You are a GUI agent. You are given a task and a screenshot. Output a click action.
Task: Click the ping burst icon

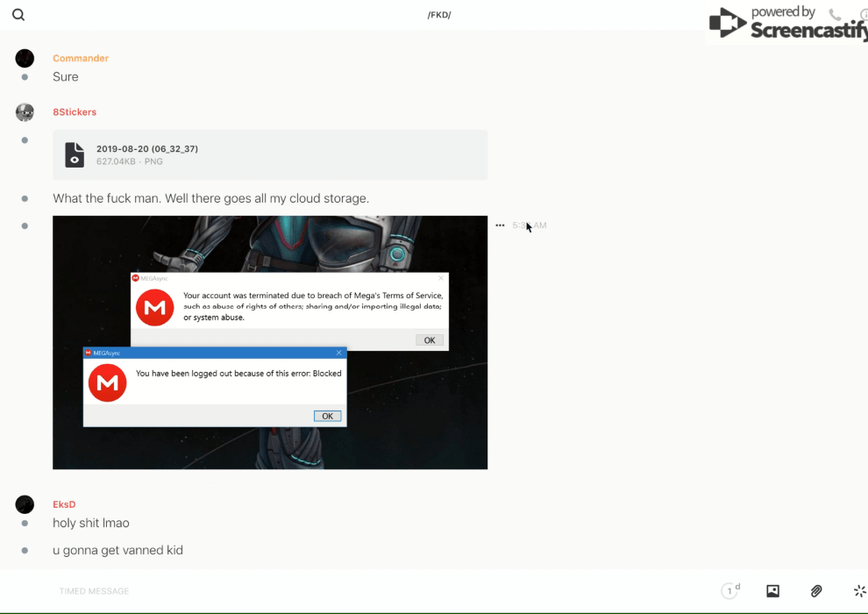click(859, 591)
